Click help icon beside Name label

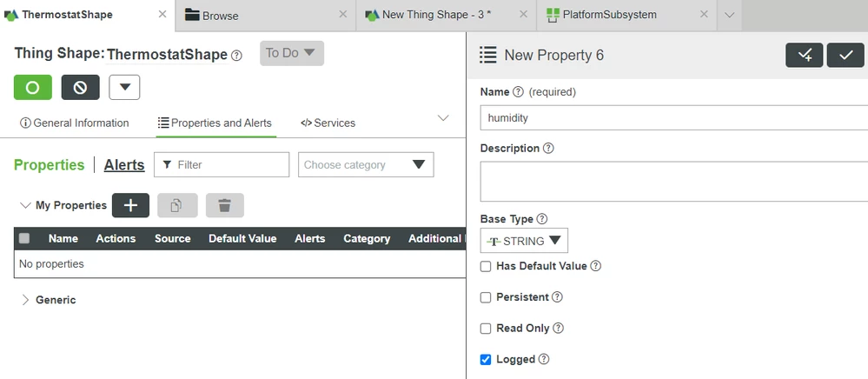[x=518, y=92]
